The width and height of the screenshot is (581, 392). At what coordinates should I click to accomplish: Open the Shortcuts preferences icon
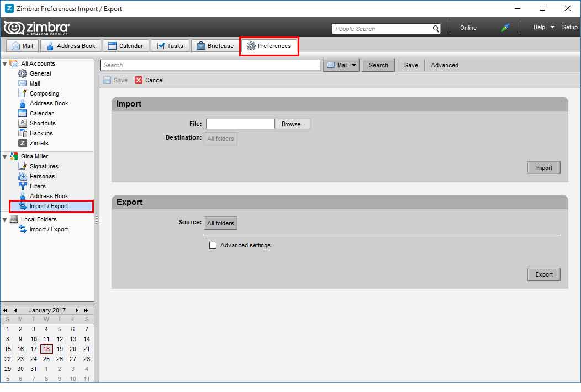[x=23, y=123]
